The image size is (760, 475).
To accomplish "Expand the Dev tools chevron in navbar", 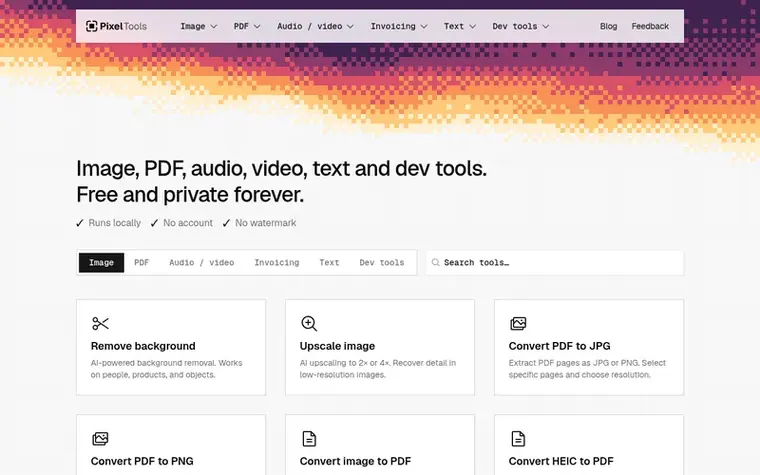I will (x=546, y=27).
